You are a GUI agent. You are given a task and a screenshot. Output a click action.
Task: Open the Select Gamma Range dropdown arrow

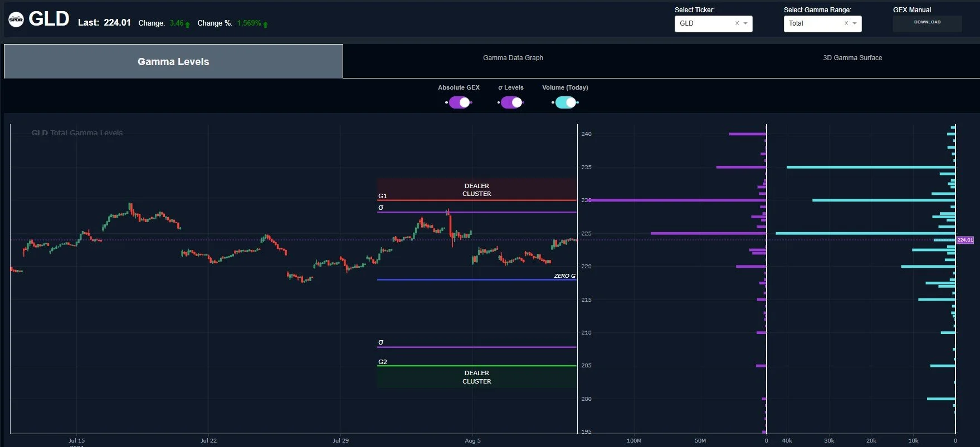pyautogui.click(x=855, y=23)
